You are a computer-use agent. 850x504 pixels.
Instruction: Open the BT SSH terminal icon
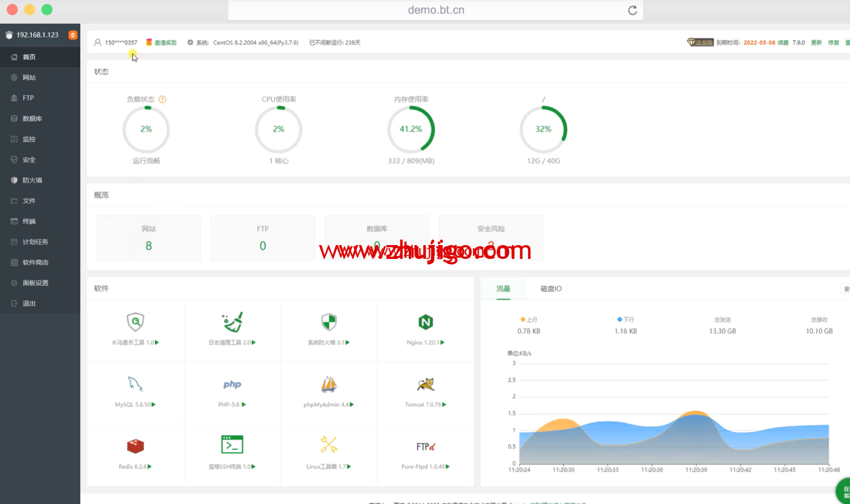(x=232, y=445)
